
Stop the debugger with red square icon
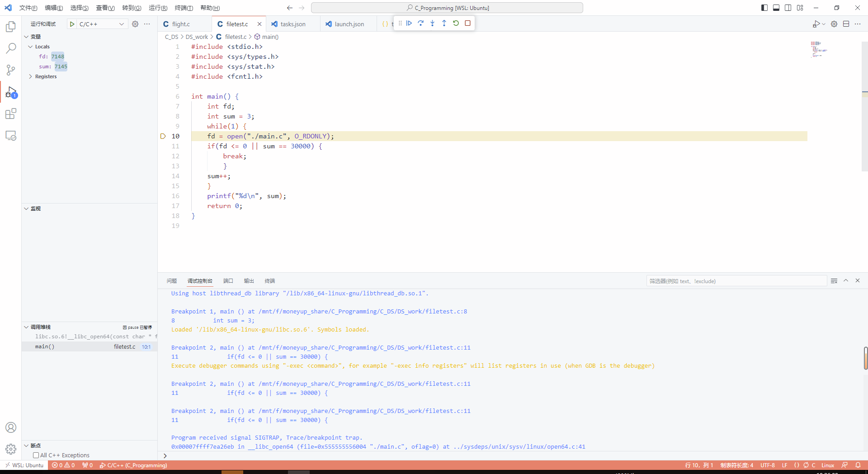click(467, 23)
